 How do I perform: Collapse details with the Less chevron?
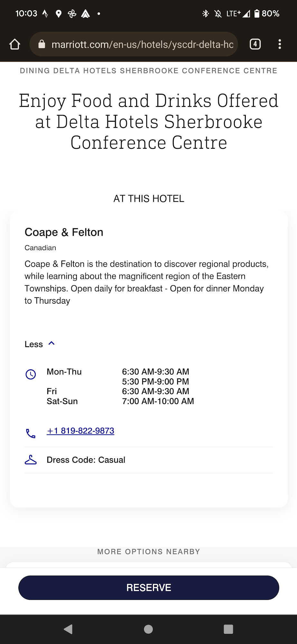[x=51, y=344]
